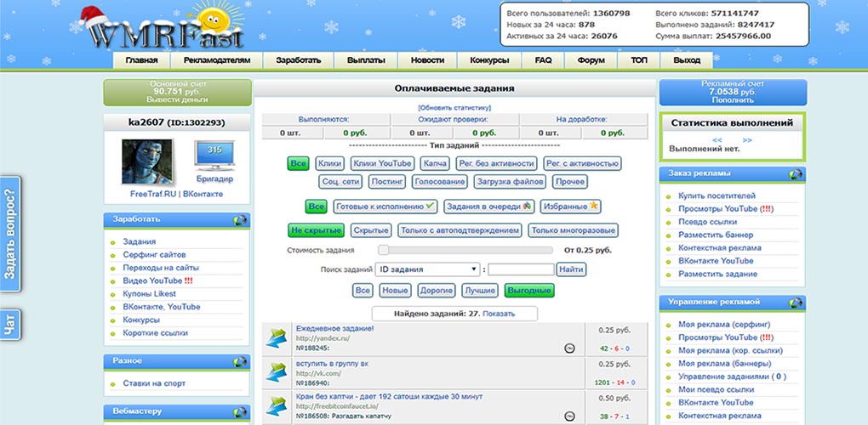Go to previous statistics page arrow
Image resolution: width=868 pixels, height=425 pixels.
coord(717,140)
